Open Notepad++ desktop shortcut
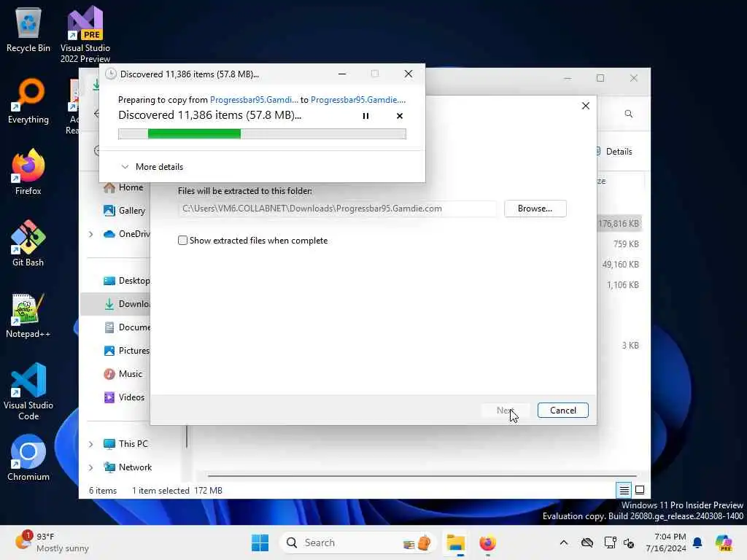 tap(28, 315)
